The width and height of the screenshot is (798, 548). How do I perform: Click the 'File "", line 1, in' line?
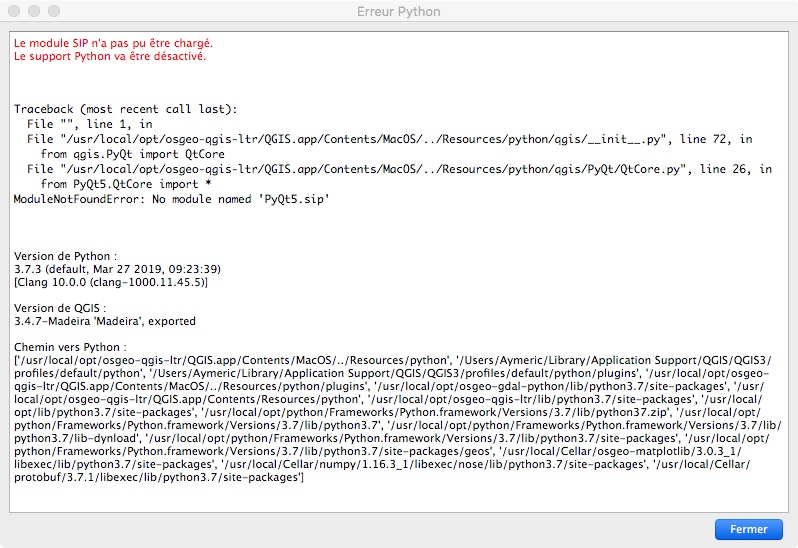pyautogui.click(x=90, y=124)
